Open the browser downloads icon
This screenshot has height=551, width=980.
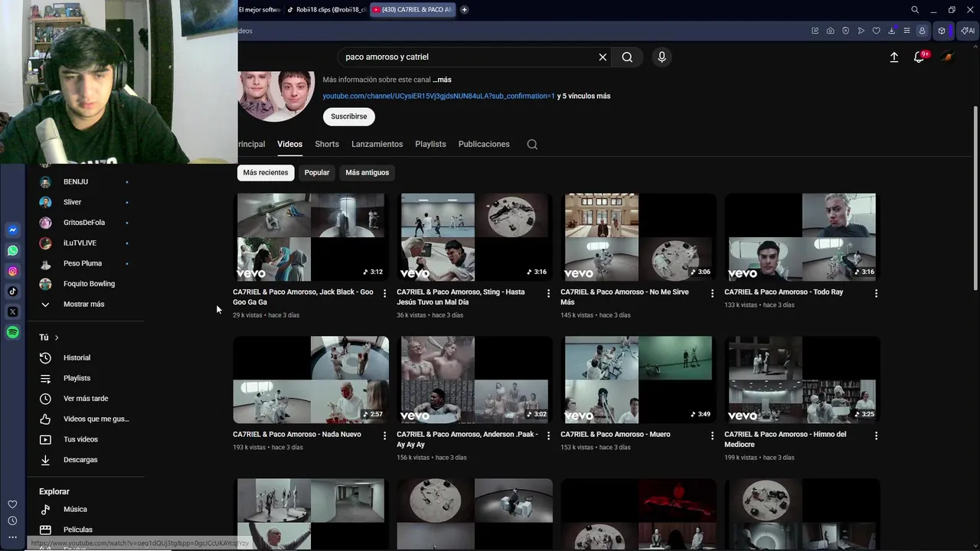click(892, 31)
